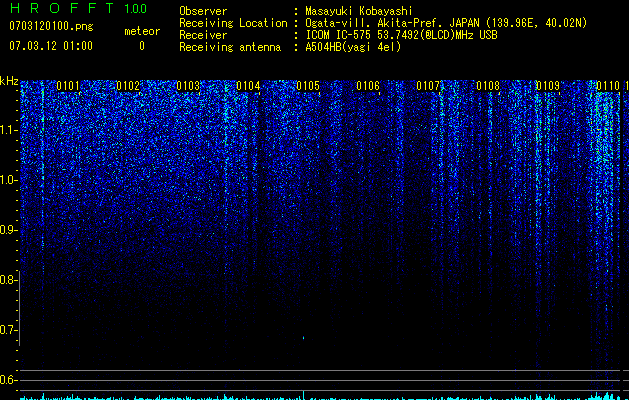Click the 0109 time marker
Viewport: 629px width, 400px height.
pos(548,86)
